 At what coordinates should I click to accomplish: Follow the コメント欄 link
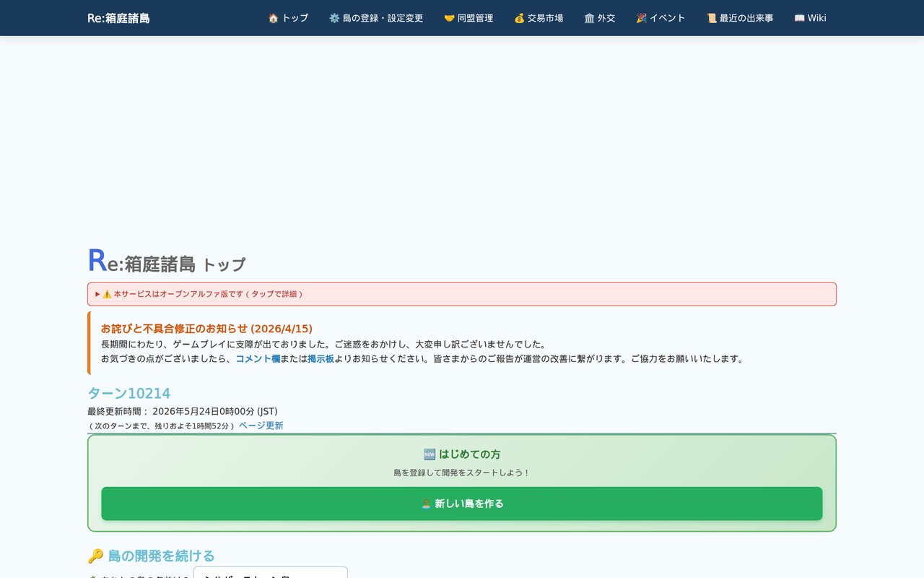tap(258, 358)
